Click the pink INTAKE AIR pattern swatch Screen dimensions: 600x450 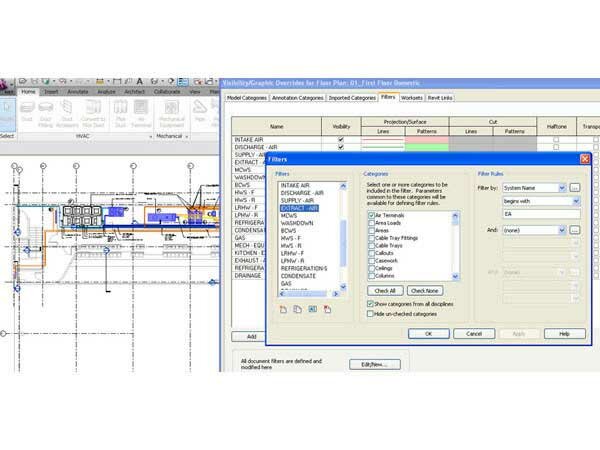point(427,140)
